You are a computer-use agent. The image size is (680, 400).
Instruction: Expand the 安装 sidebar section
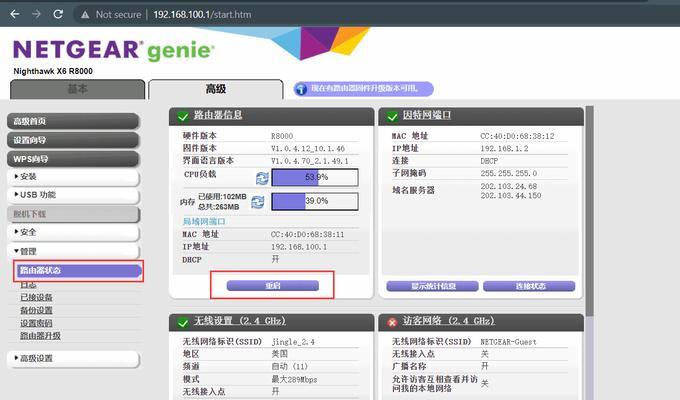73,177
